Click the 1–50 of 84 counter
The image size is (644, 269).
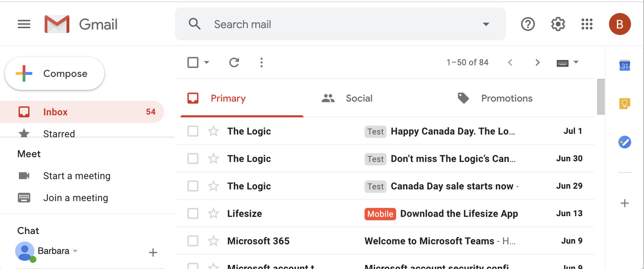(x=467, y=62)
